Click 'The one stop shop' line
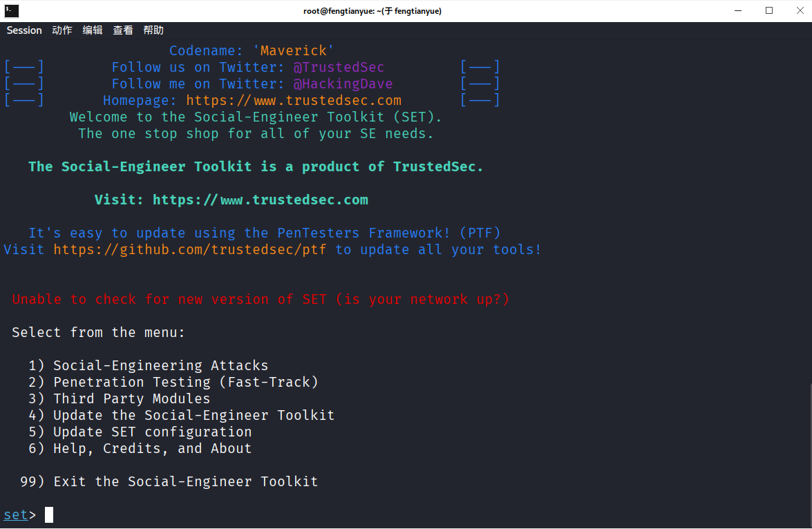Viewport: 812px width, 529px height. click(256, 133)
